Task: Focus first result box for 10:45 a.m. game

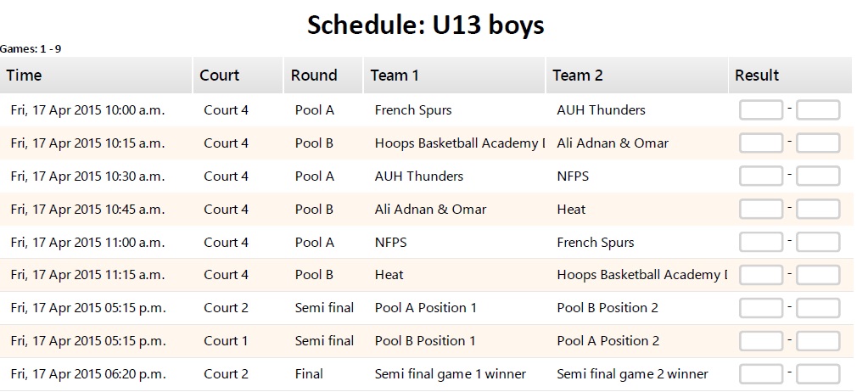Action: tap(761, 210)
